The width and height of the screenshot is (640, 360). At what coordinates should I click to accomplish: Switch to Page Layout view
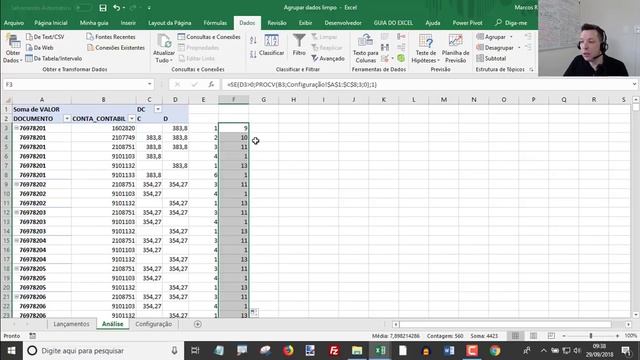click(x=533, y=336)
